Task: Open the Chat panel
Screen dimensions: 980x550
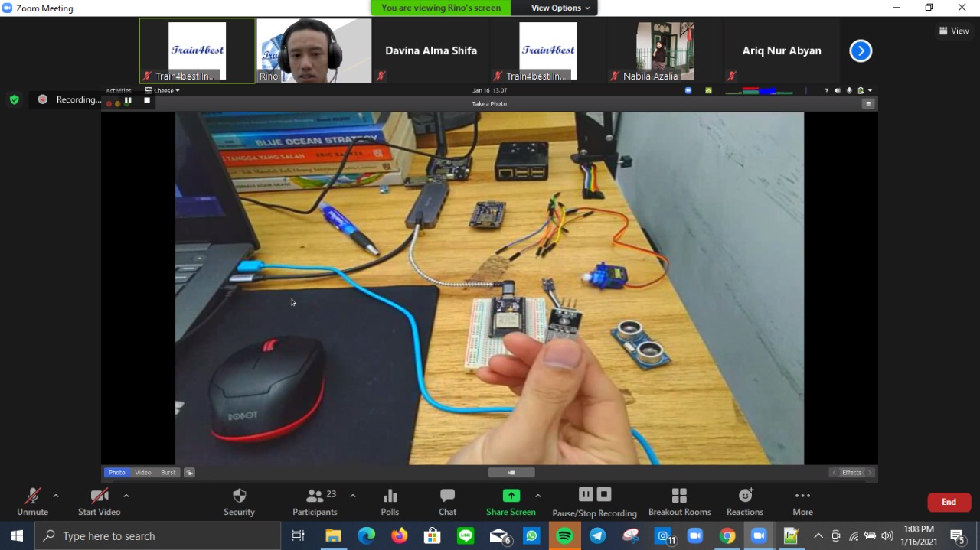Action: (x=447, y=502)
